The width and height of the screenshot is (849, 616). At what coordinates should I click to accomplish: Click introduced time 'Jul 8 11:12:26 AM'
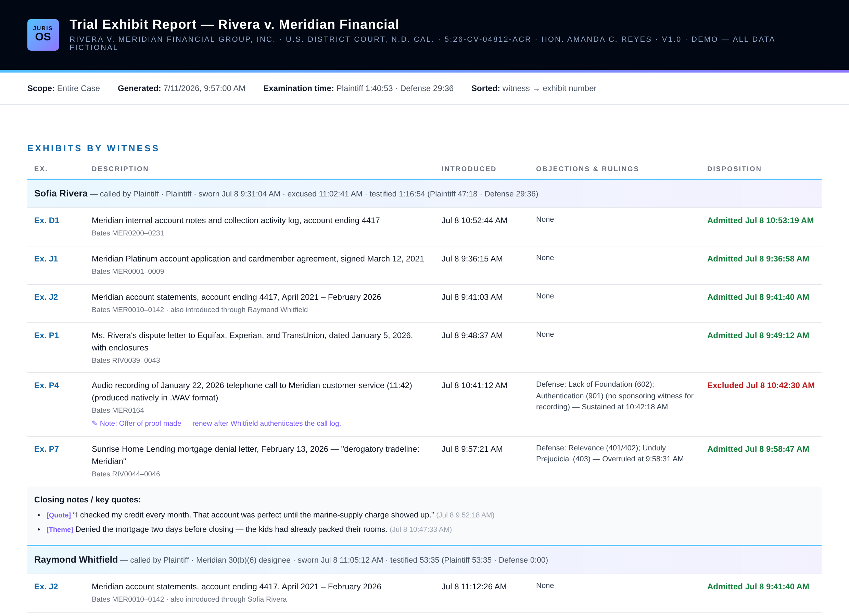(474, 587)
